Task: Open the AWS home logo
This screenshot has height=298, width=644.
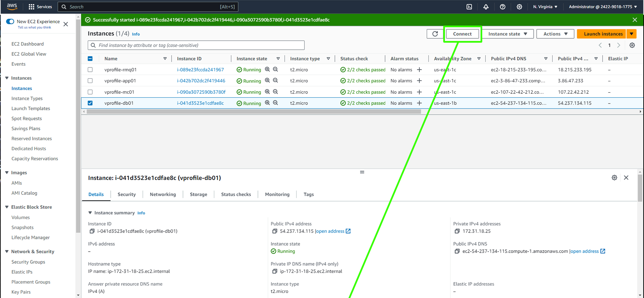Action: [x=12, y=6]
